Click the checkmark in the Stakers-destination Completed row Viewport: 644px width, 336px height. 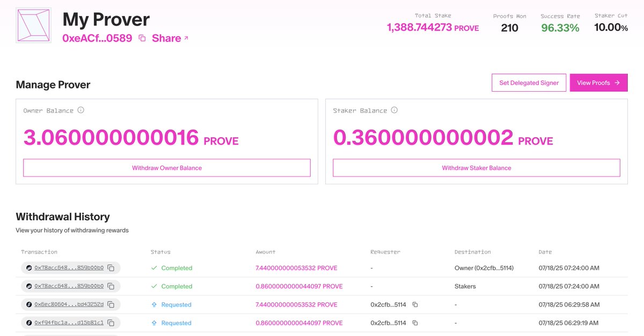154,286
